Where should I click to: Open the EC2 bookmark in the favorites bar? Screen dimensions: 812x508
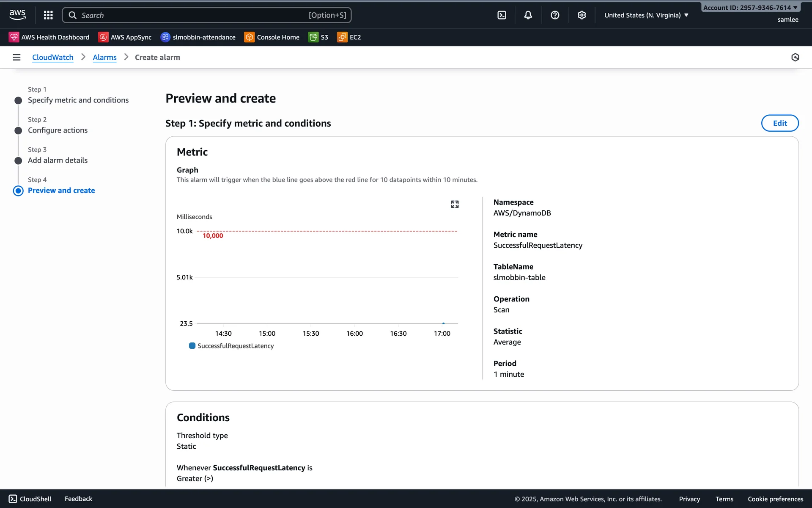(349, 37)
